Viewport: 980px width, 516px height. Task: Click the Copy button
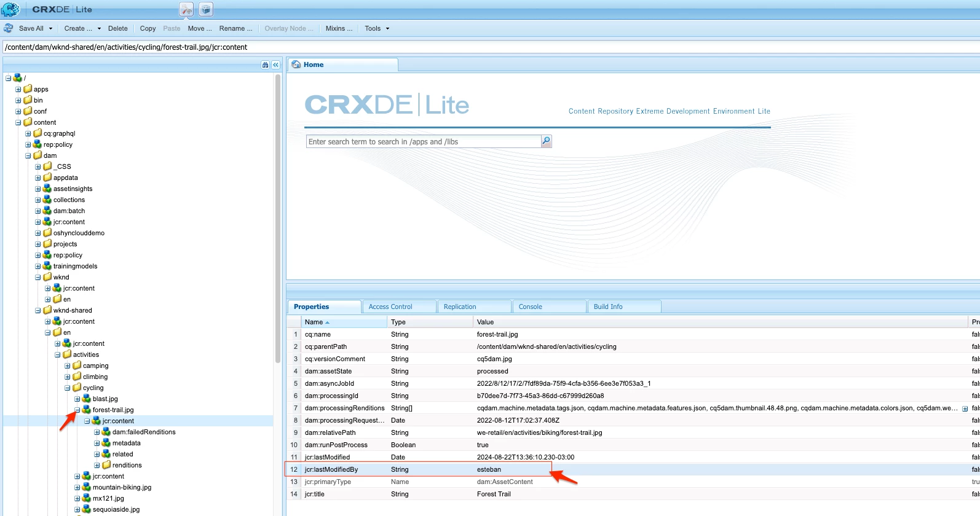pyautogui.click(x=148, y=28)
